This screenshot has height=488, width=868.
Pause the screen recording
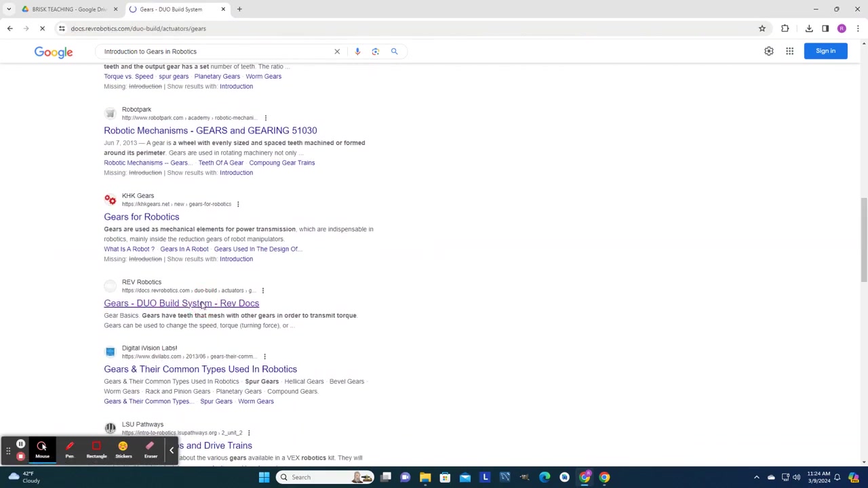coord(20,445)
